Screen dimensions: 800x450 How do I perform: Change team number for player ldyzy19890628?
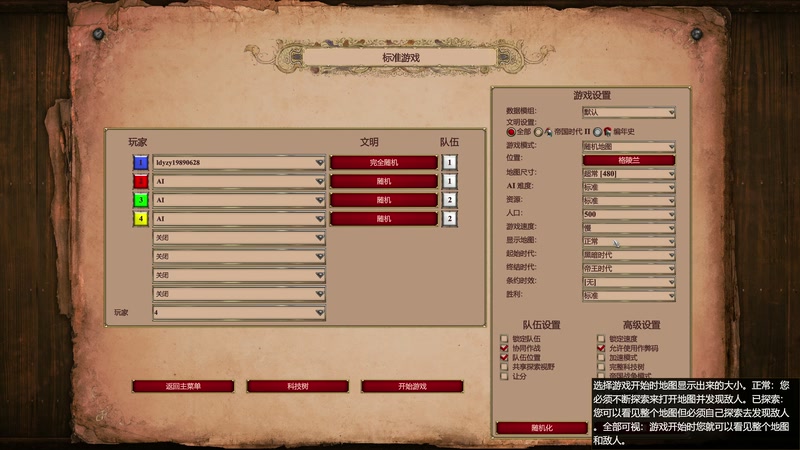449,162
